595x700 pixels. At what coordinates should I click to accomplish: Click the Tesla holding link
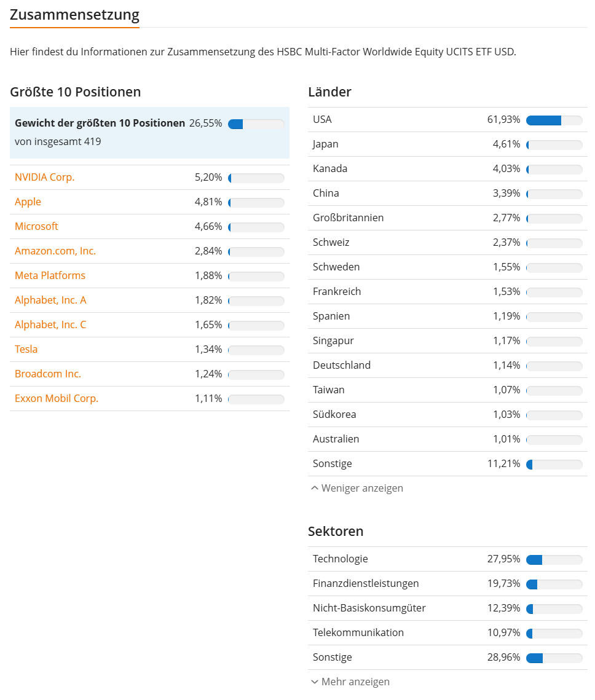(x=26, y=349)
